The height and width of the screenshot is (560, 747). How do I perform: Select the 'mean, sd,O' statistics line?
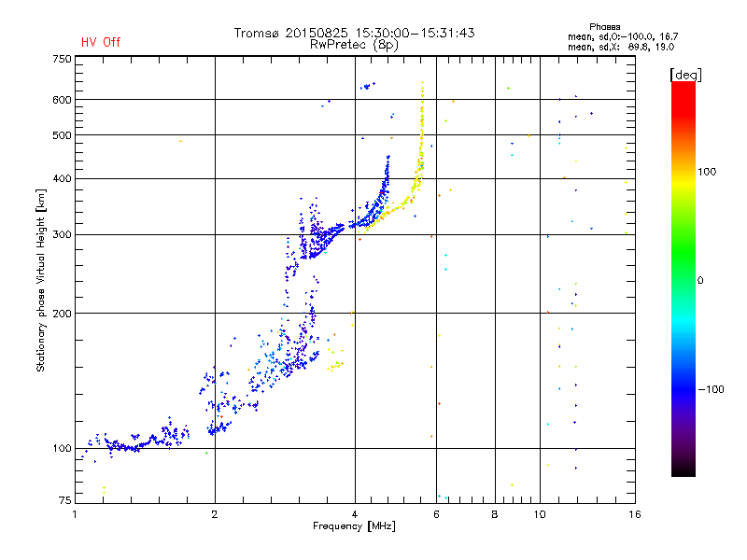coord(623,36)
